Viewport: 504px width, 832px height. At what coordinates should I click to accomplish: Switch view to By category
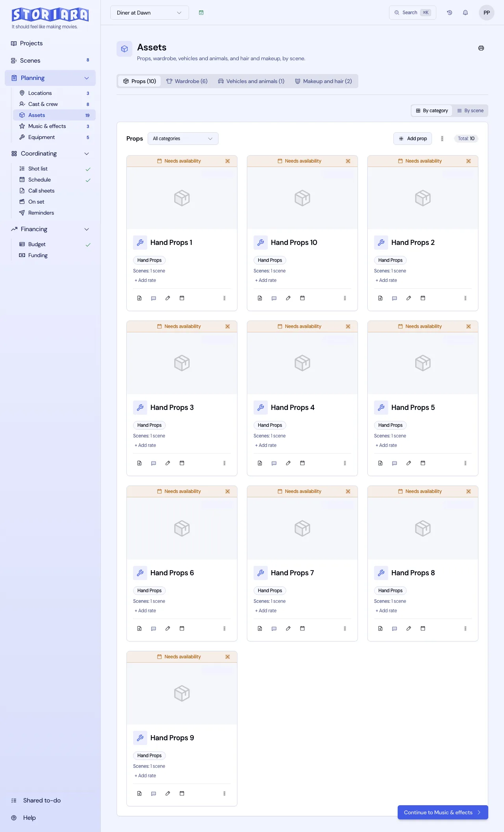click(432, 111)
